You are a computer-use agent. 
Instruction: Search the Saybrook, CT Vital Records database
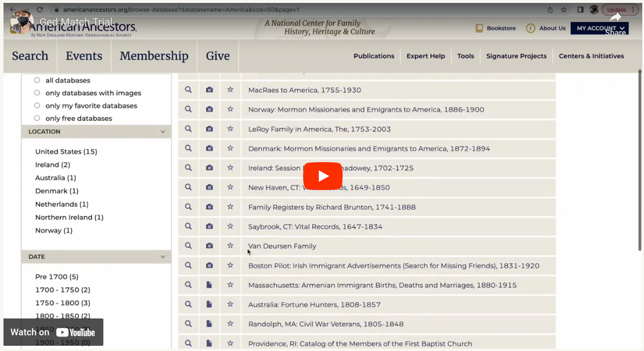[188, 226]
